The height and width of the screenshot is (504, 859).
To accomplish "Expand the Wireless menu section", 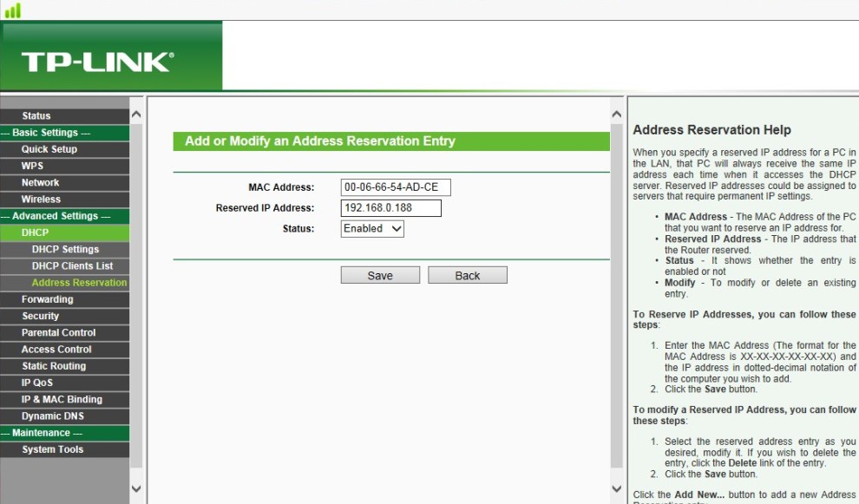I will click(x=41, y=200).
